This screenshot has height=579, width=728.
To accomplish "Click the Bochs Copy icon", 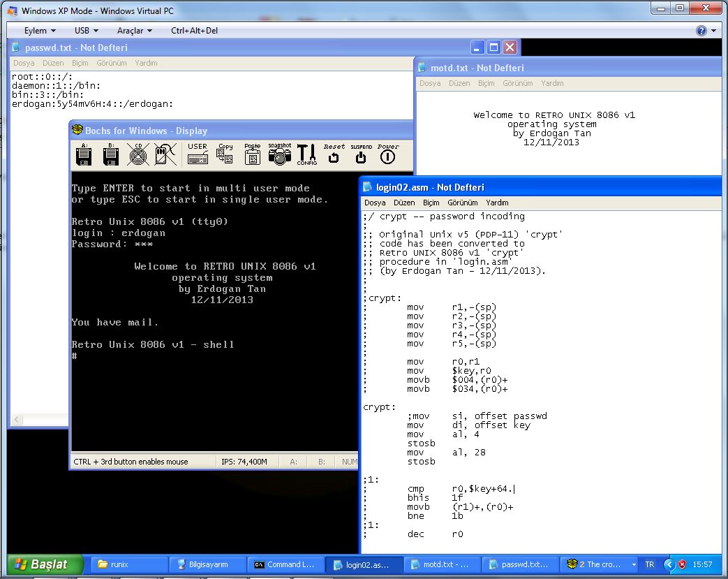I will coord(225,154).
